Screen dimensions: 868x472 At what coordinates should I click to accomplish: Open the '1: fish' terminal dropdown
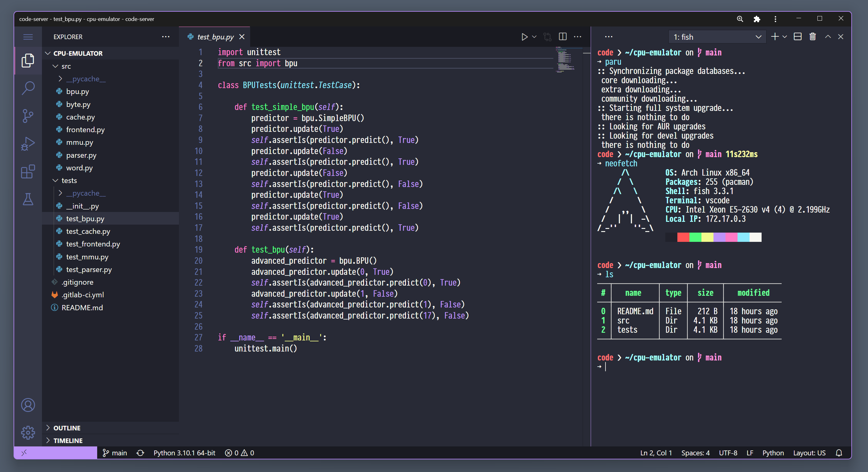tap(717, 37)
